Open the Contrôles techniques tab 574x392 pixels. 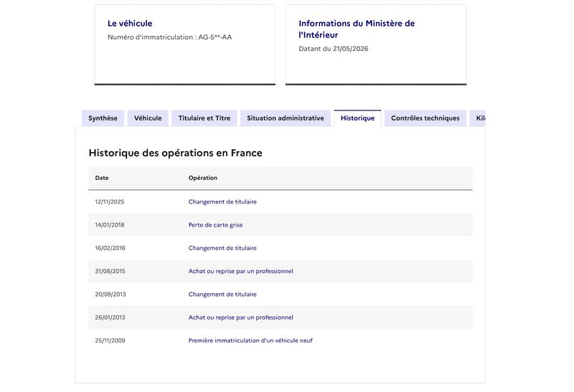425,118
